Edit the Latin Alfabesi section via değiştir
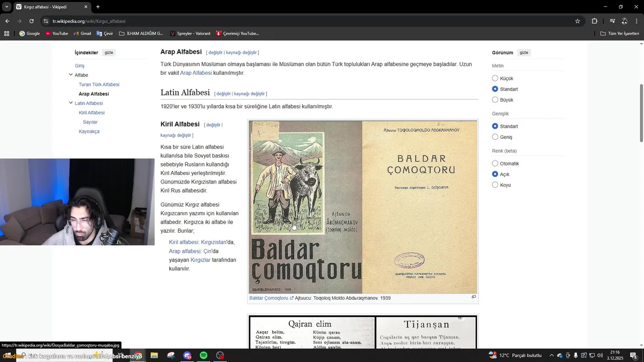 [x=223, y=94]
